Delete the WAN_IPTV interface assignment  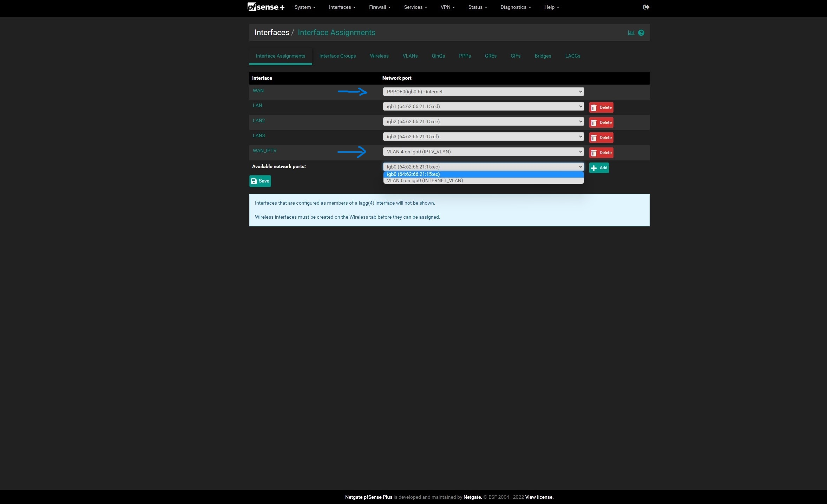coord(601,153)
